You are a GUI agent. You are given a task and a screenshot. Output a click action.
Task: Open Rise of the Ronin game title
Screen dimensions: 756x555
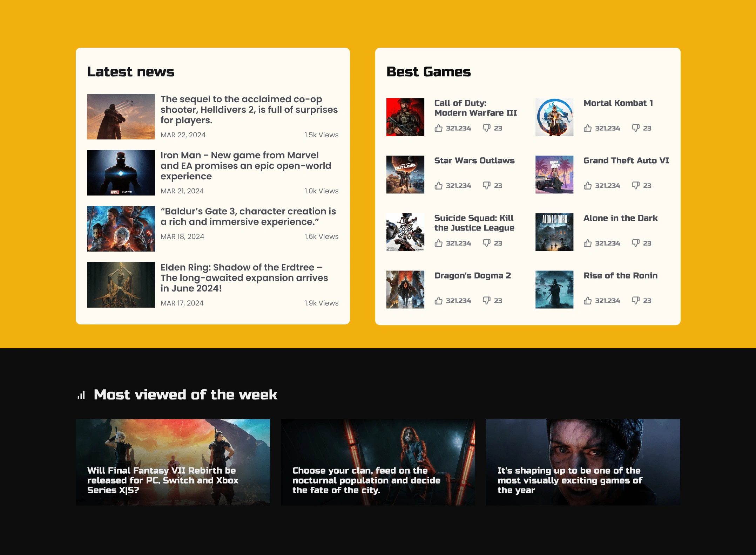point(621,275)
